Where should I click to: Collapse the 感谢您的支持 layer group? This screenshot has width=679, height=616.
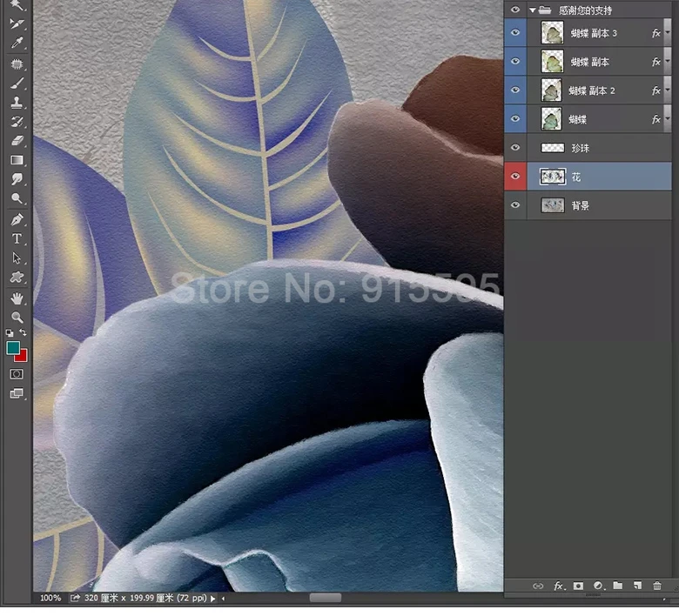tap(533, 10)
